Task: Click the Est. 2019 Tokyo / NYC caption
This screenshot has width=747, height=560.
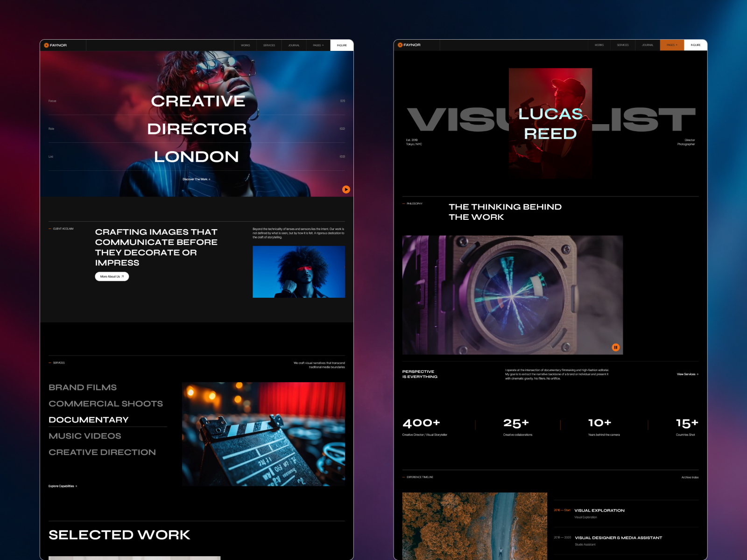Action: pyautogui.click(x=414, y=142)
